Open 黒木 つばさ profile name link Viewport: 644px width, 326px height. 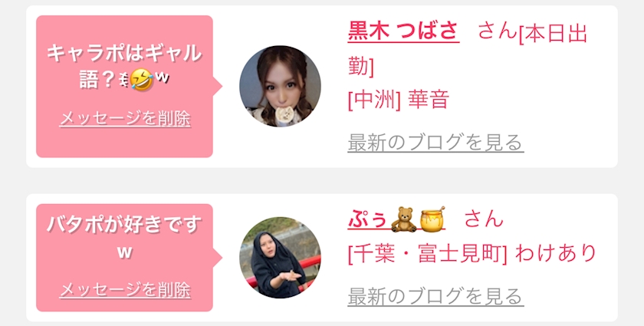[403, 31]
